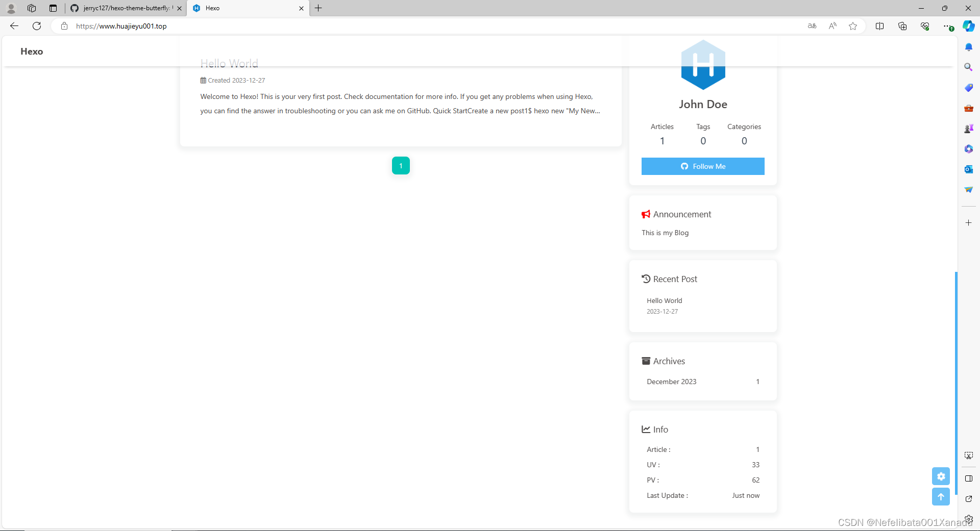Open Tools briefcase in sidebar
This screenshot has width=980, height=531.
[x=968, y=108]
